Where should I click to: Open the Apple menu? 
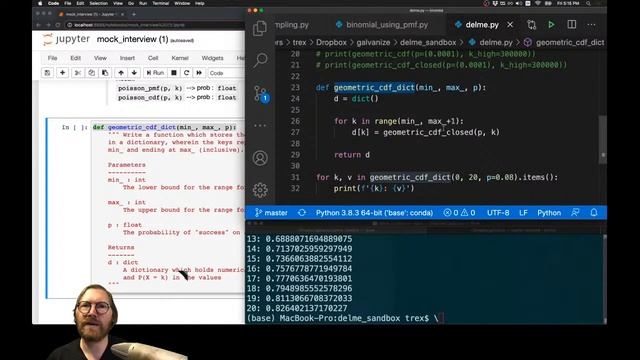tap(40, 3)
